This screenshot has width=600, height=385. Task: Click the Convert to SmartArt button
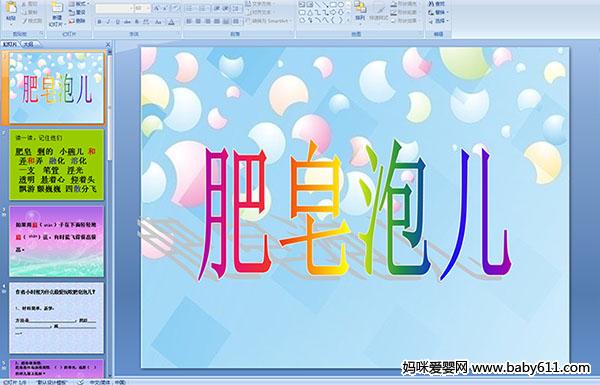(x=268, y=21)
